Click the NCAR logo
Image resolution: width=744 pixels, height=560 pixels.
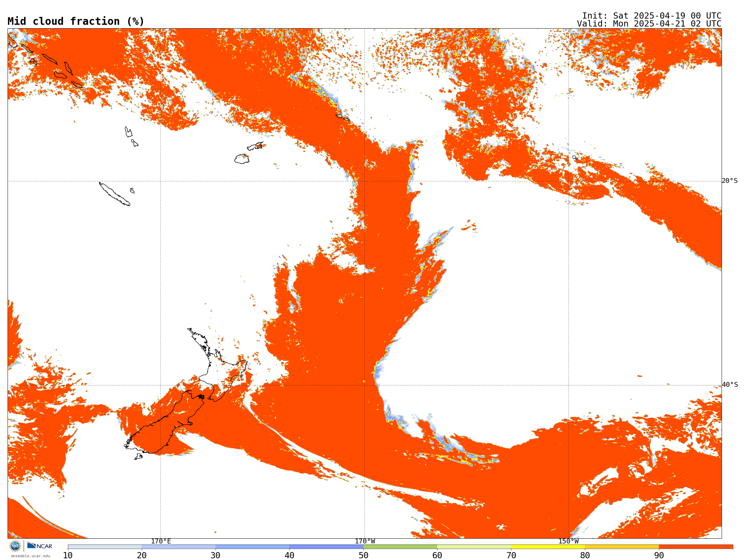pyautogui.click(x=40, y=546)
